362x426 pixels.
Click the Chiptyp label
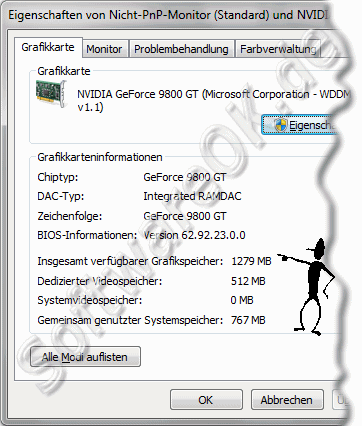(x=57, y=177)
